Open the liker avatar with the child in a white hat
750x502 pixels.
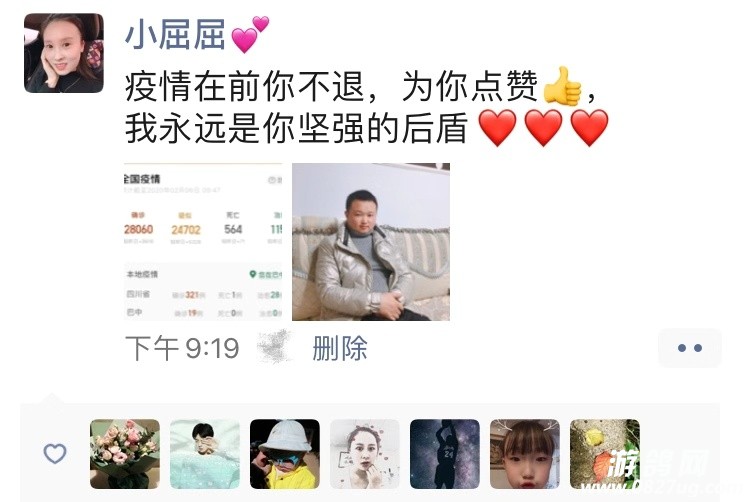[x=285, y=454]
